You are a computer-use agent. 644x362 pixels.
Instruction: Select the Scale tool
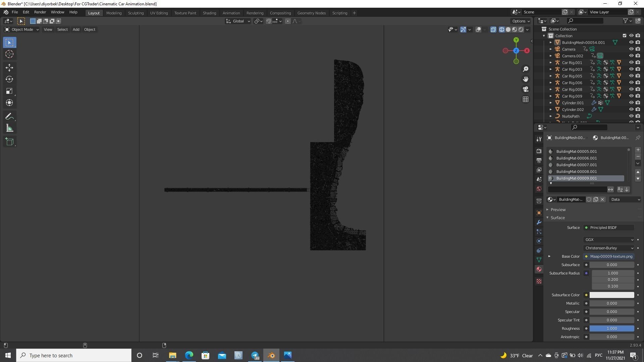[9, 91]
